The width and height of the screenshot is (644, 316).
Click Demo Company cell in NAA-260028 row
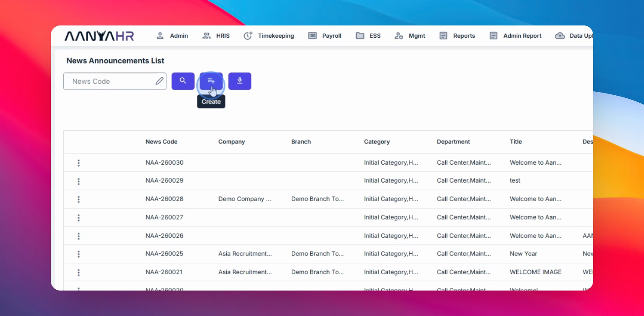tap(245, 199)
